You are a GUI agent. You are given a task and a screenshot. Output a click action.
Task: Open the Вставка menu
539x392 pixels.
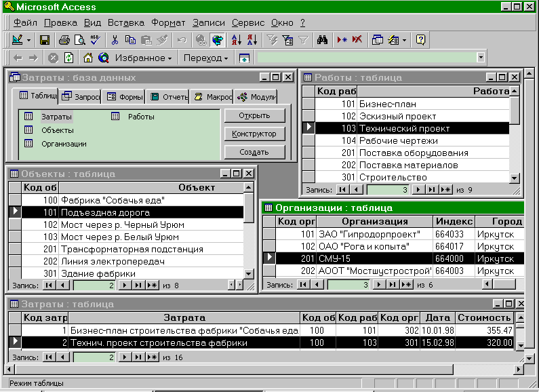[x=126, y=22]
